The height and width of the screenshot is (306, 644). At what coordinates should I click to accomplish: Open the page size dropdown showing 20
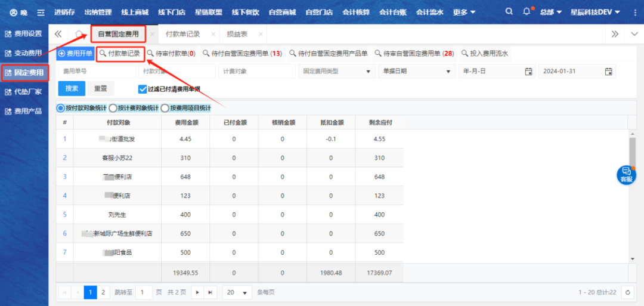[237, 292]
